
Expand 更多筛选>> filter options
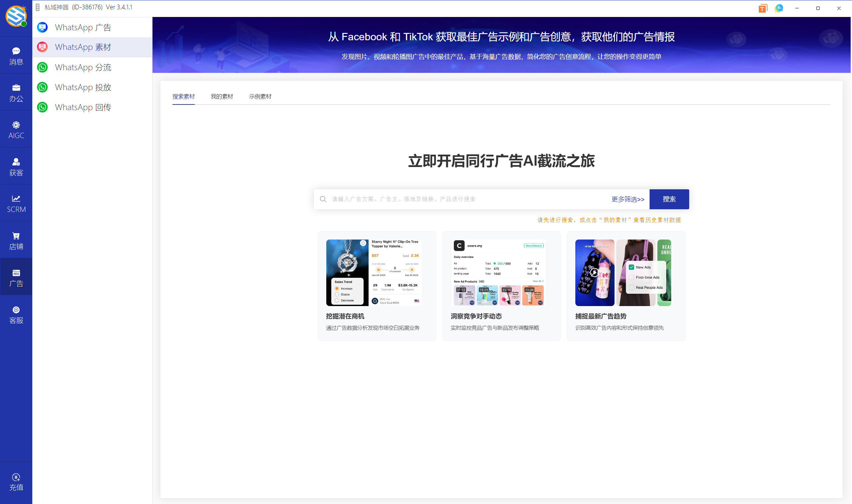pyautogui.click(x=628, y=199)
